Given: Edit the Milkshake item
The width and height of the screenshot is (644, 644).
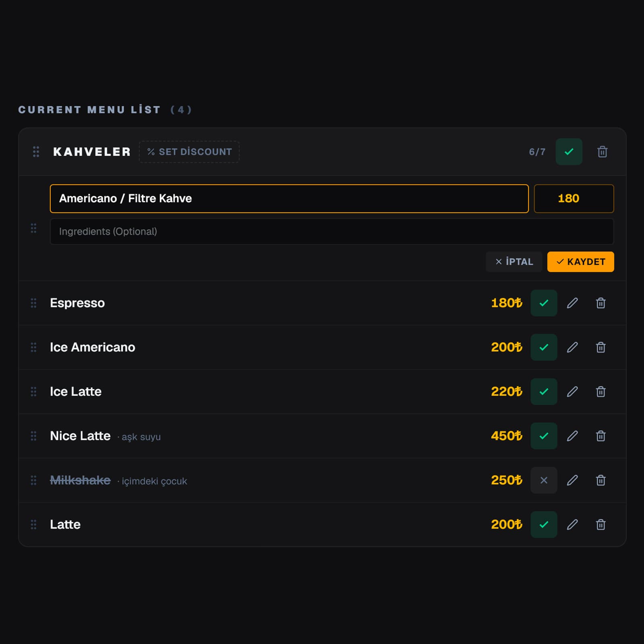Looking at the screenshot, I should (x=572, y=480).
